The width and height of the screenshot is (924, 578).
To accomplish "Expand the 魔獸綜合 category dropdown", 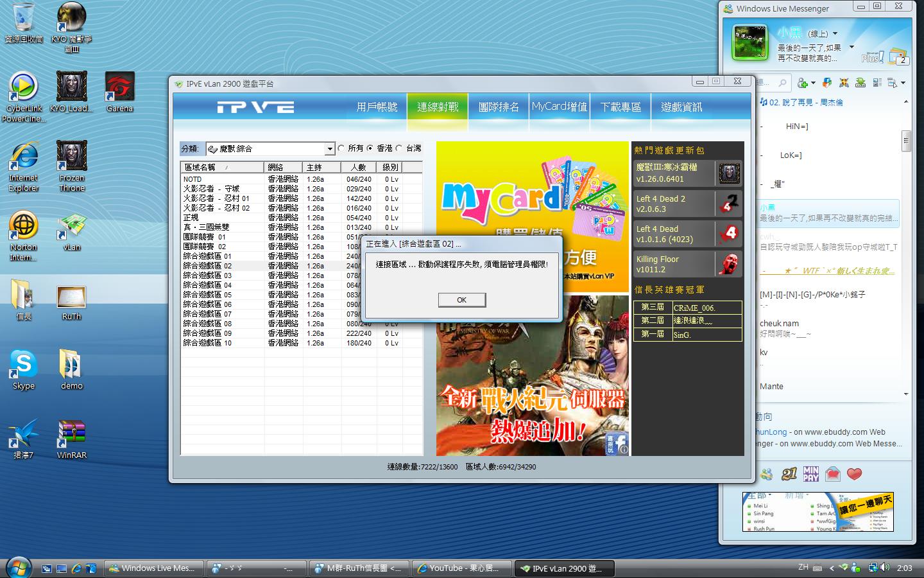I will pos(330,149).
